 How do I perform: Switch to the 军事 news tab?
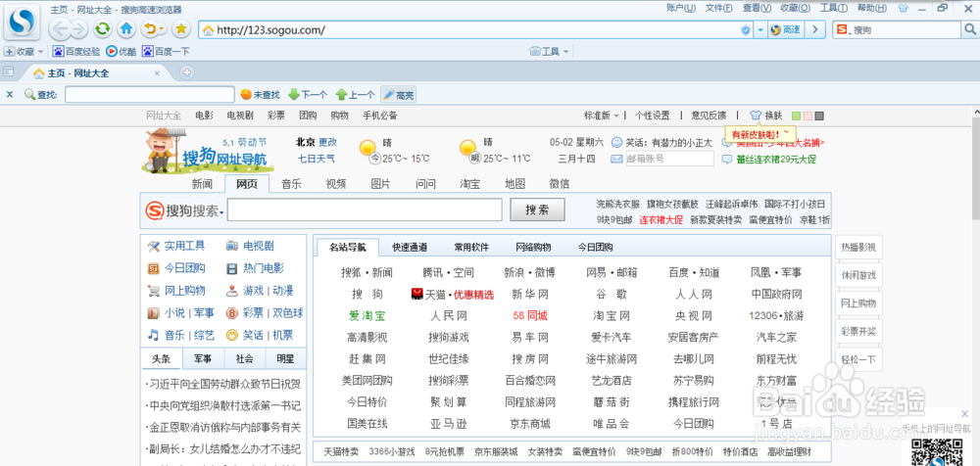202,359
